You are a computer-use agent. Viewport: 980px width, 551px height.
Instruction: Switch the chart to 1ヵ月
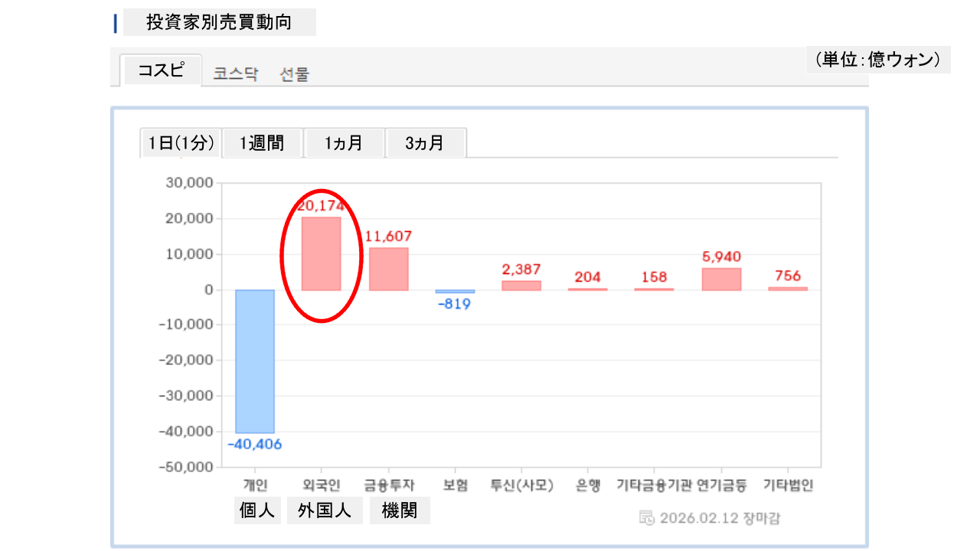coord(344,143)
